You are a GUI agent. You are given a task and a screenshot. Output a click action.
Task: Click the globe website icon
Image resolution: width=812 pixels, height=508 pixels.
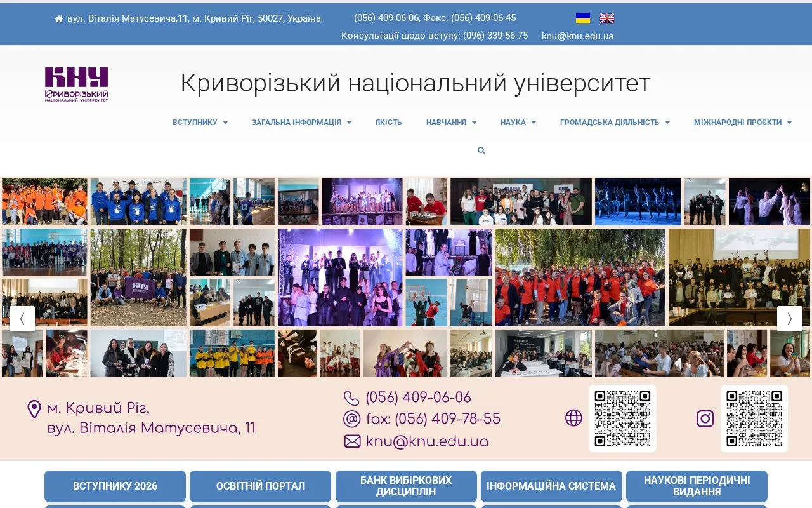coord(573,418)
